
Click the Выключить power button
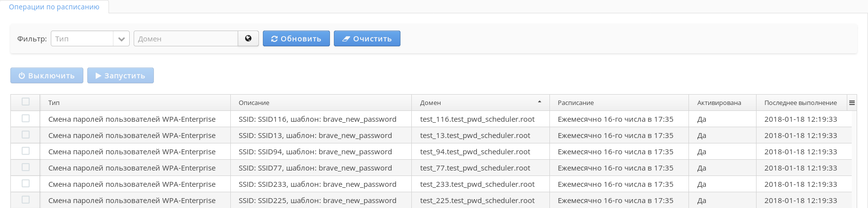[x=47, y=75]
